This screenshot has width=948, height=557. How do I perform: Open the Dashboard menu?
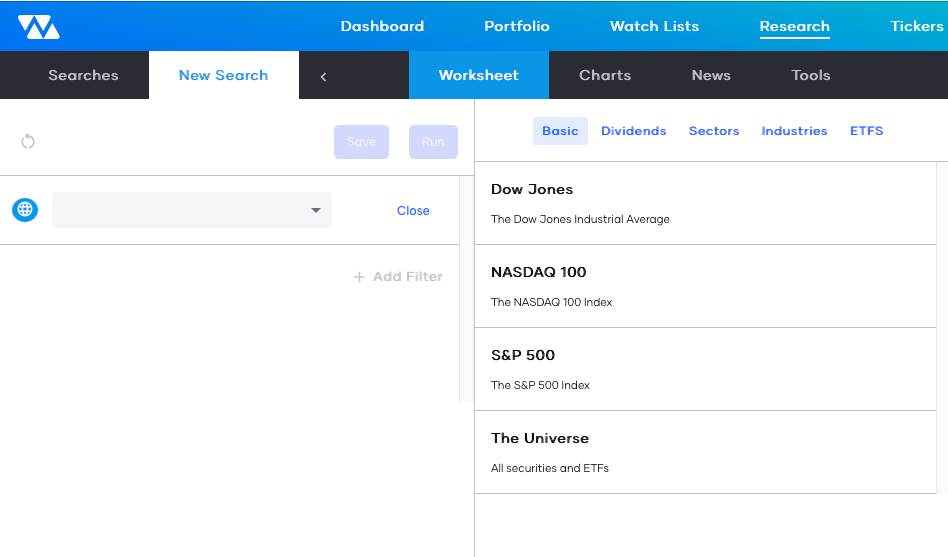coord(382,26)
